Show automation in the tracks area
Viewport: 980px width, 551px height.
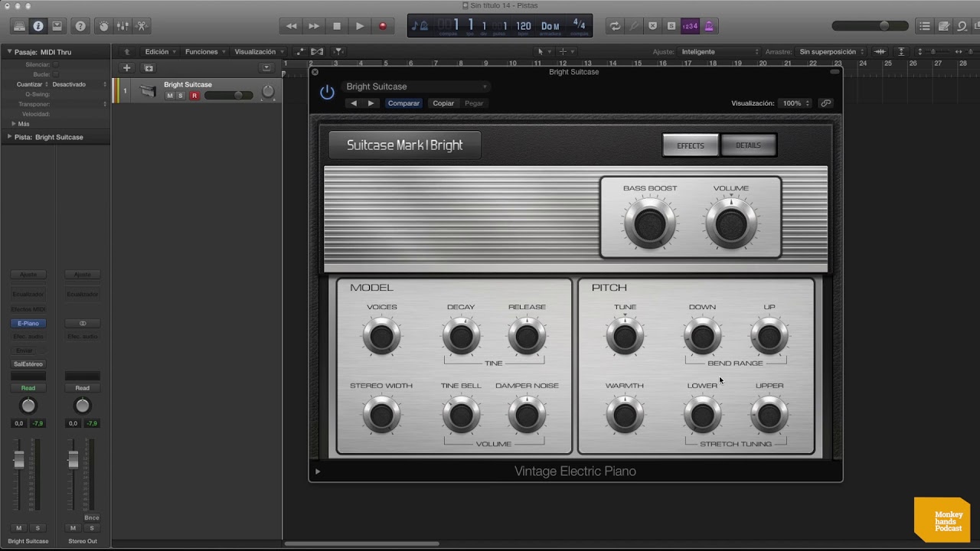tap(299, 52)
